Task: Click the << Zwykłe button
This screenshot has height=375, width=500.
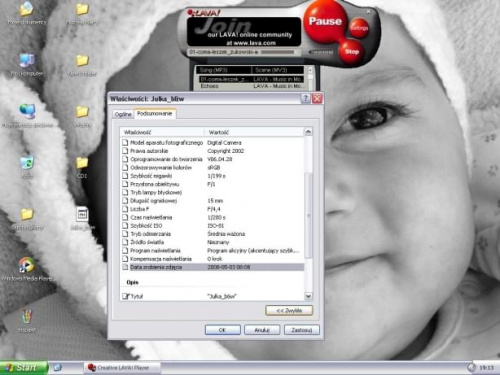Action: (289, 311)
